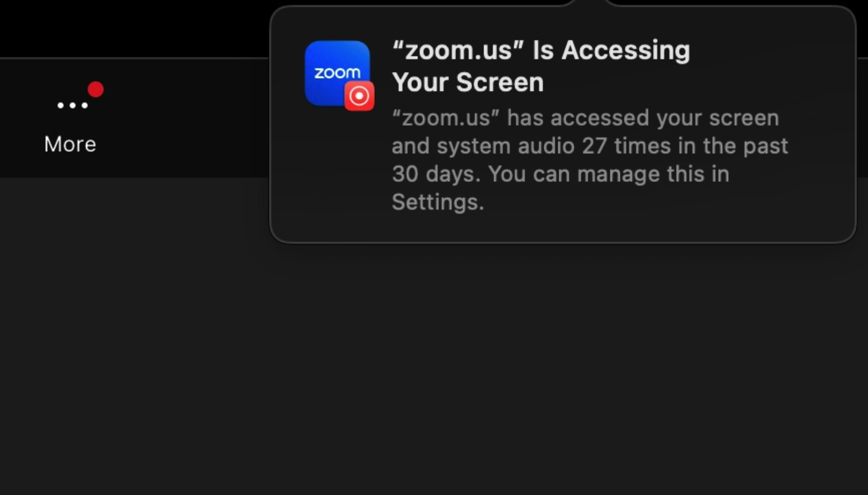Click the "and system audio 27 times" line
The image size is (868, 495).
[589, 146]
